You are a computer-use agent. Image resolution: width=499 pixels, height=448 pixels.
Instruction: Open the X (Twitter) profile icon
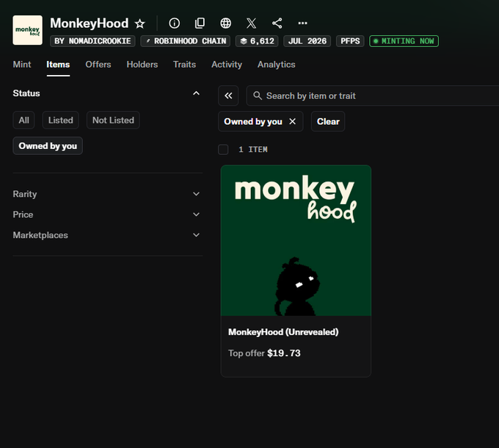(x=251, y=23)
